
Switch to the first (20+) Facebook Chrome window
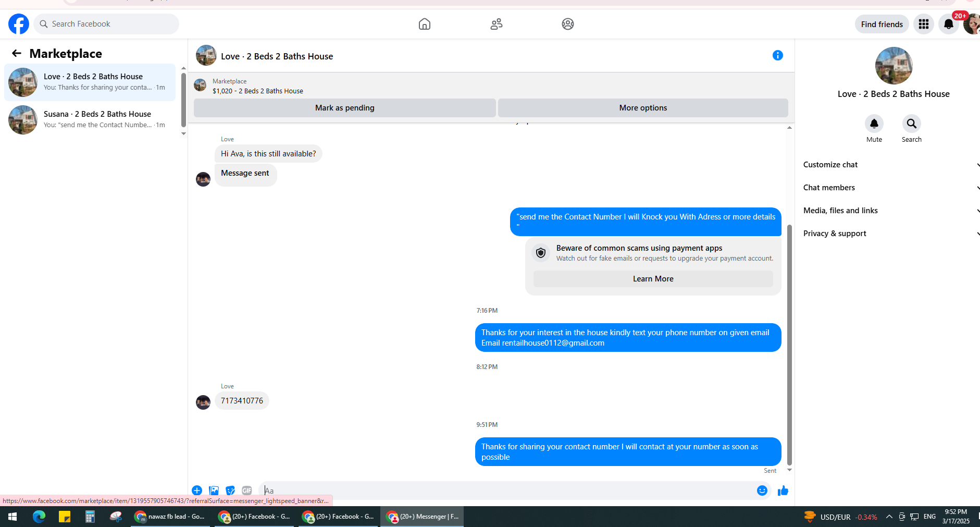pos(254,517)
